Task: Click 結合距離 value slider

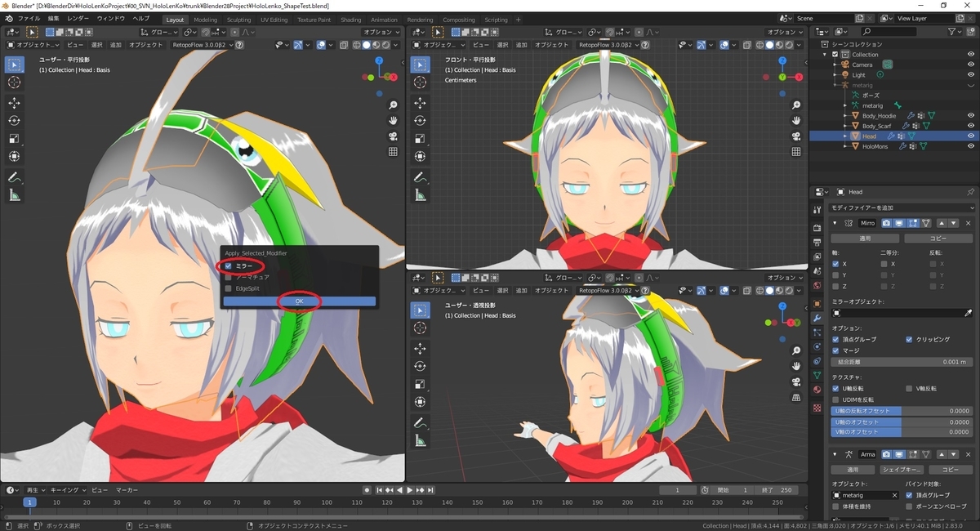Action: tap(902, 362)
